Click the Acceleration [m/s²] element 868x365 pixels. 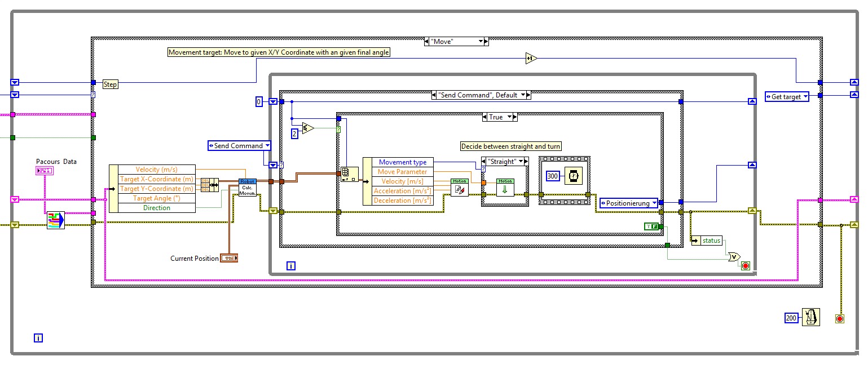(403, 191)
